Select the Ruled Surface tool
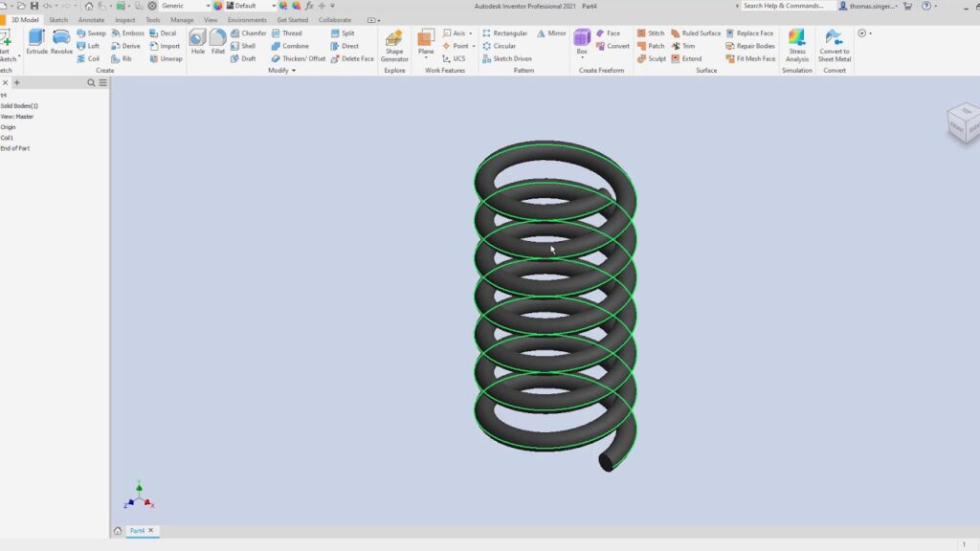 696,33
